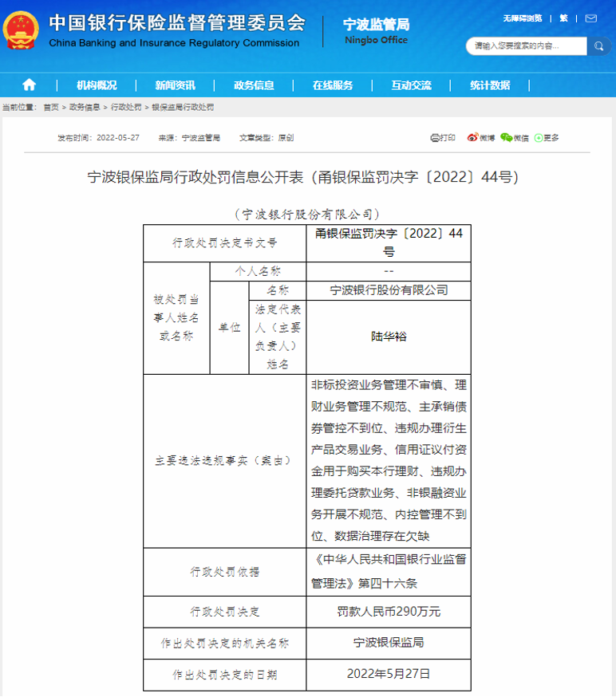Open the 统计数据 menu

pyautogui.click(x=490, y=85)
